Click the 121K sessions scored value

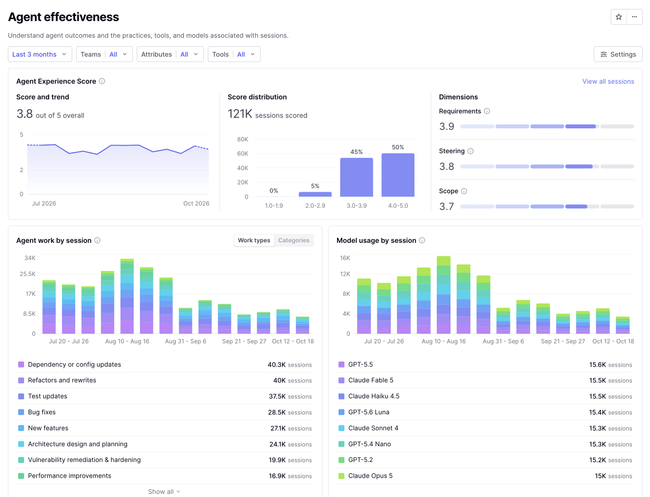[x=267, y=114]
